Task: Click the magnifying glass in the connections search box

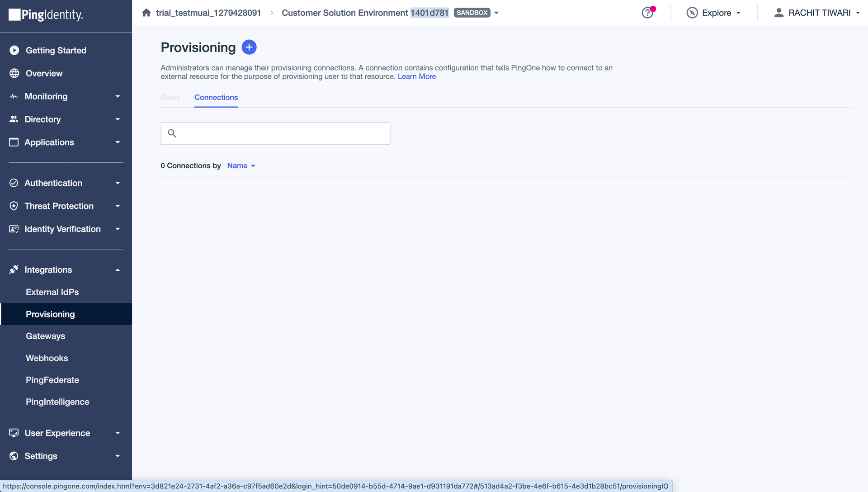Action: click(172, 133)
